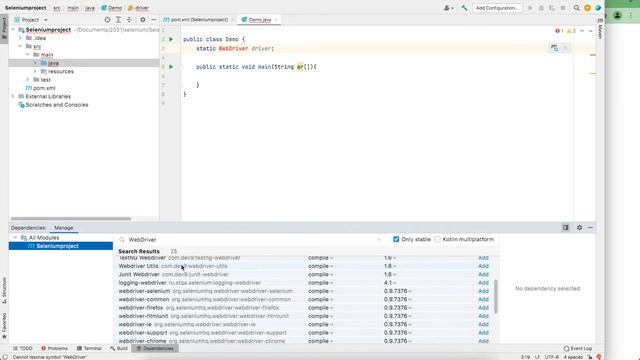Expand the test folder

coord(28,80)
